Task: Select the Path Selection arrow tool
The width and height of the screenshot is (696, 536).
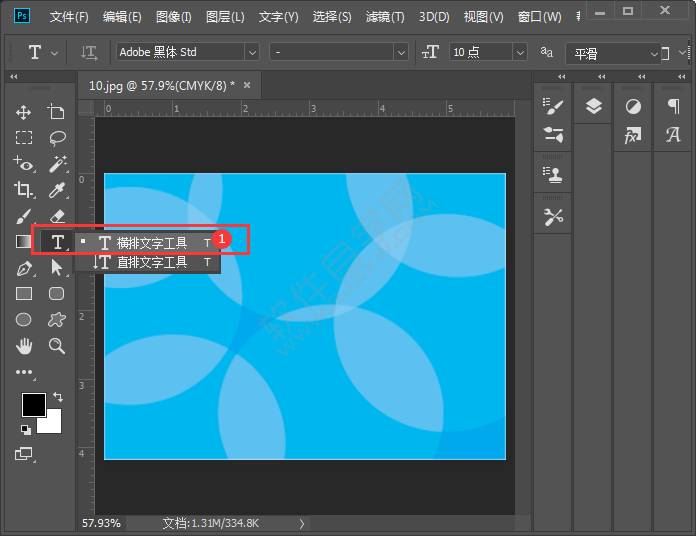Action: coord(57,268)
